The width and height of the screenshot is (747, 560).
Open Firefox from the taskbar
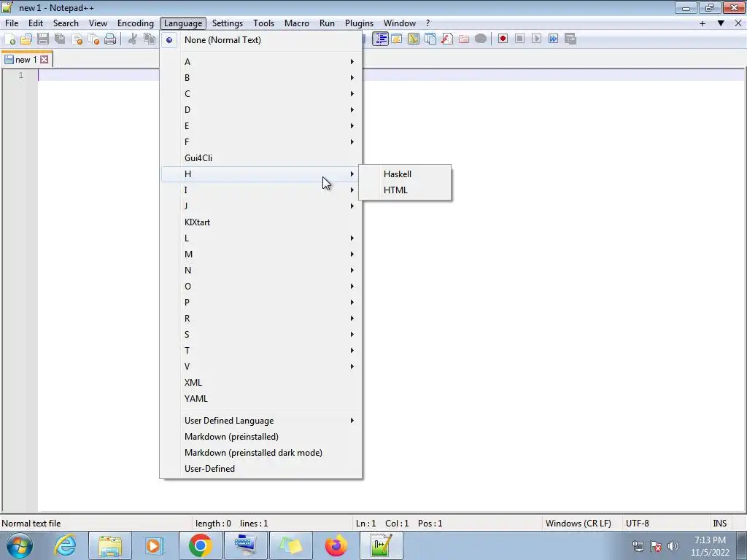tap(336, 545)
